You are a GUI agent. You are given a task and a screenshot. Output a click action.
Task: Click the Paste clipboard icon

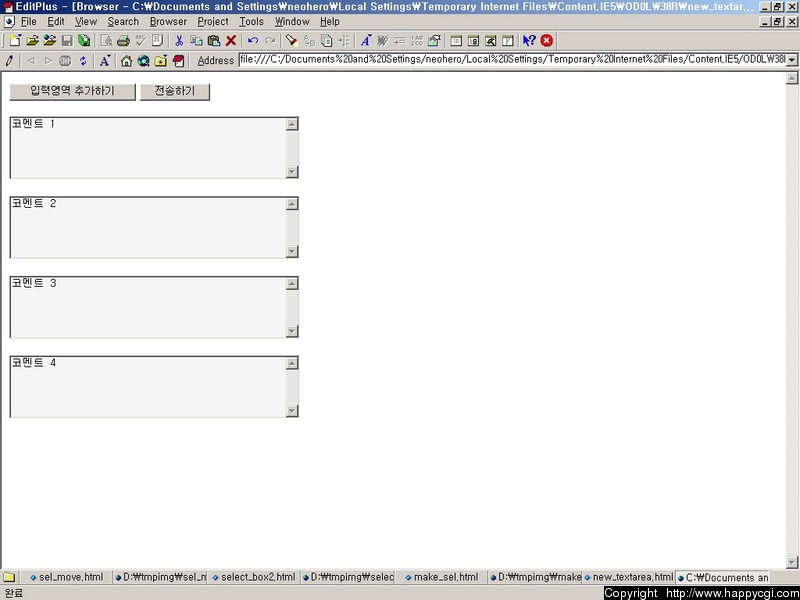pyautogui.click(x=214, y=41)
